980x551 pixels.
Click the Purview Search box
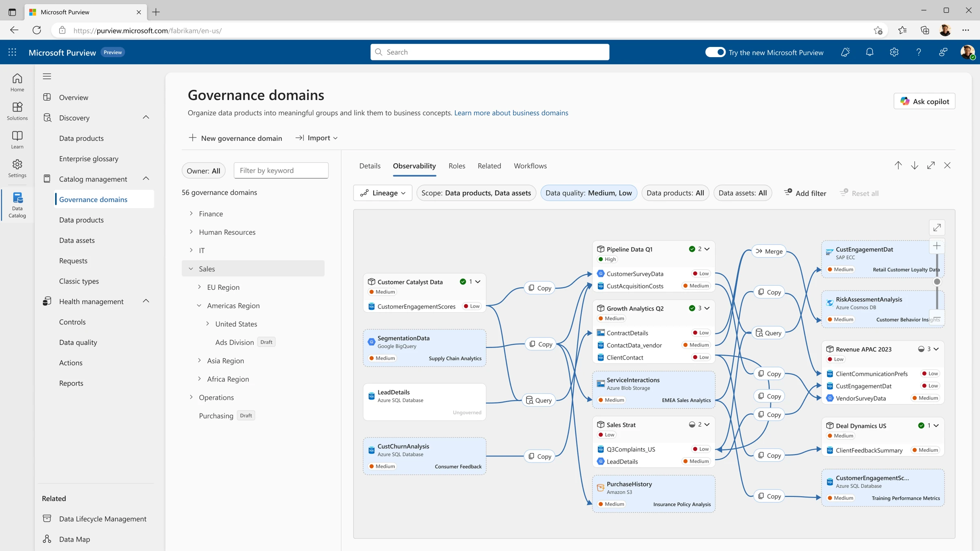(x=490, y=52)
